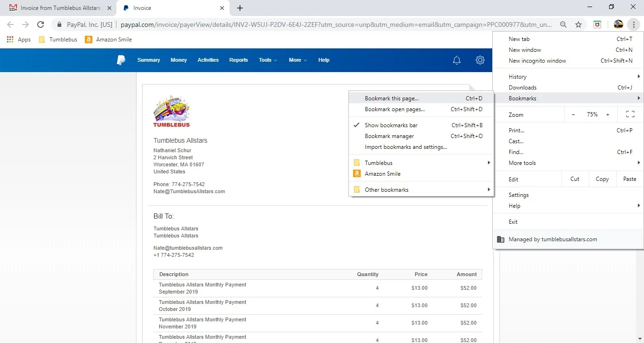
Task: Go to PayPal Money page
Action: pyautogui.click(x=179, y=60)
